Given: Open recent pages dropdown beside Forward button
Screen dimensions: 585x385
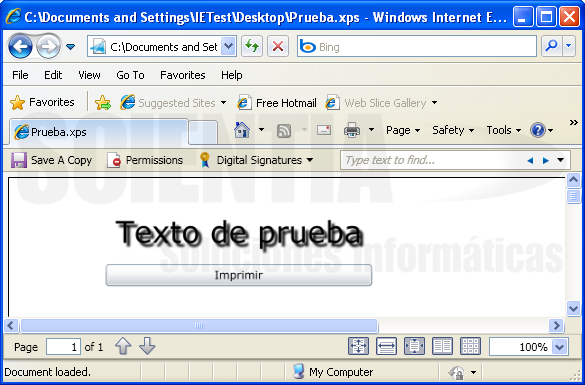Looking at the screenshot, I should point(70,47).
